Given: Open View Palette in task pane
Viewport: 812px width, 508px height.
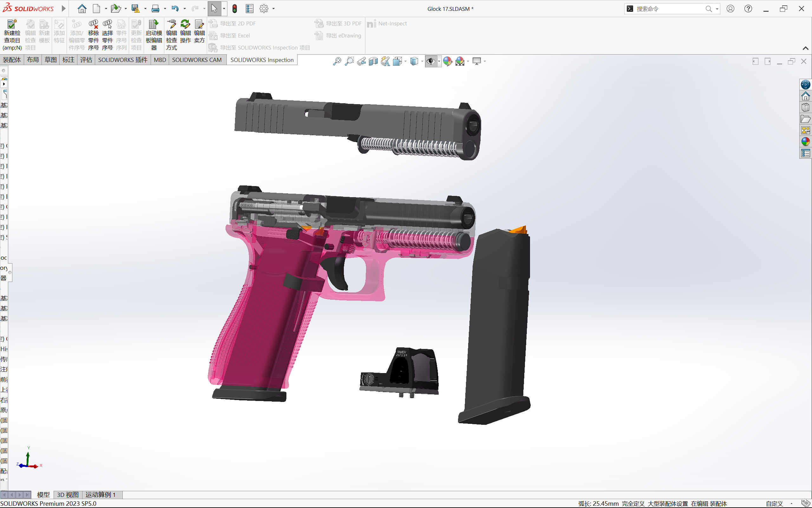Looking at the screenshot, I should [x=805, y=130].
